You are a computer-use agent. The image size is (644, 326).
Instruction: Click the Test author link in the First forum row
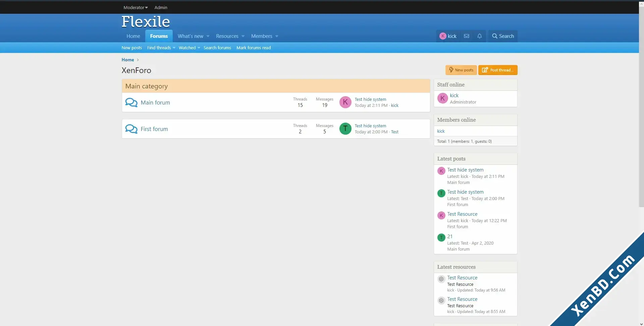click(395, 132)
